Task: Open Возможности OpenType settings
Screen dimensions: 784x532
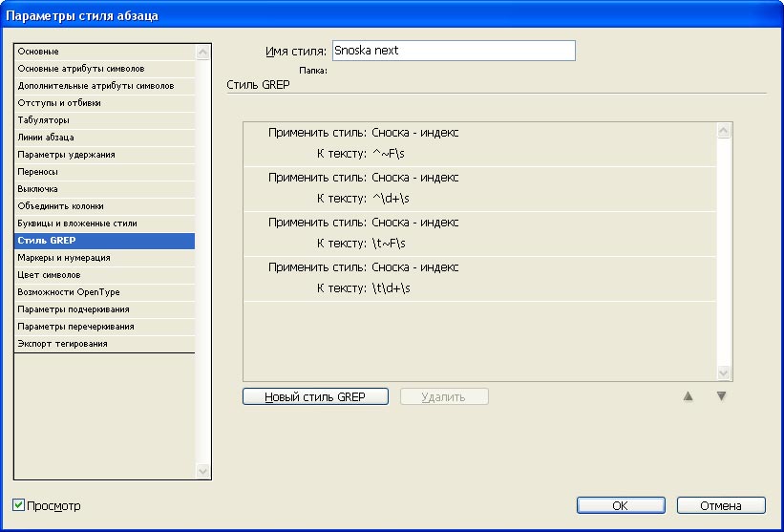Action: coord(104,292)
